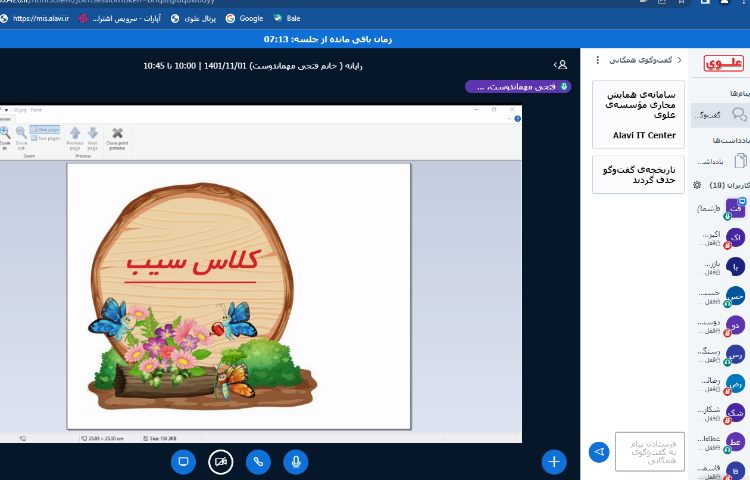The image size is (750, 480).
Task: Select One page in Paint preview
Action: pyautogui.click(x=45, y=130)
